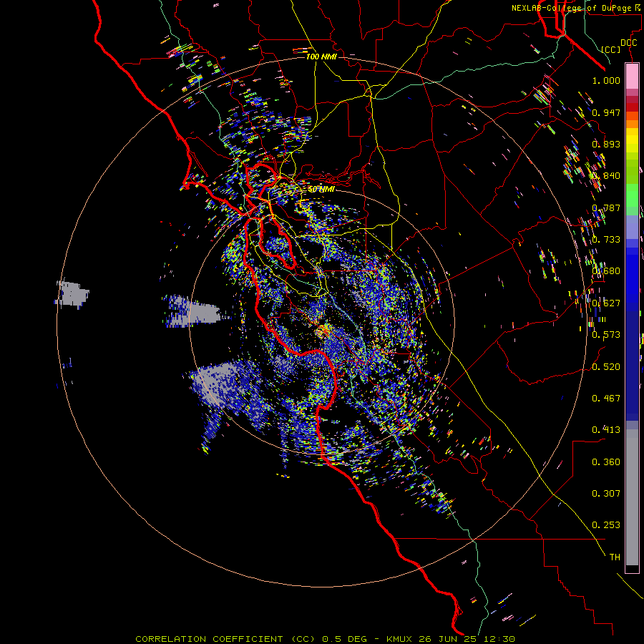Click the 0.413 scale value

pyautogui.click(x=606, y=430)
